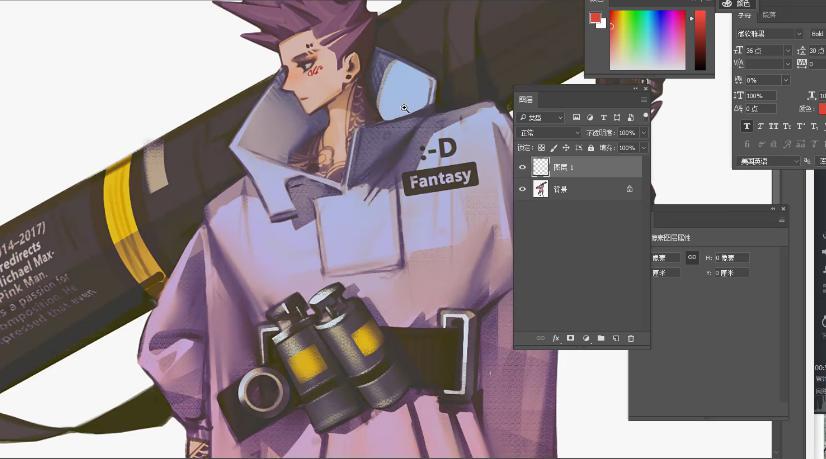
Task: Toggle subscript text style
Action: 814,126
